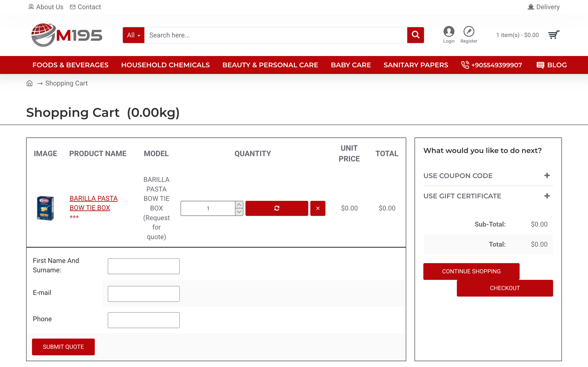This screenshot has width=588, height=367.
Task: Open the Login user icon
Action: [449, 31]
